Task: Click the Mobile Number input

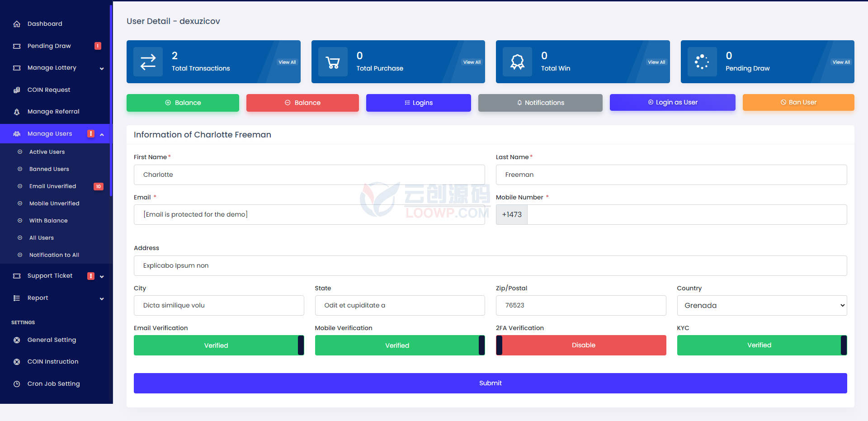Action: 687,215
